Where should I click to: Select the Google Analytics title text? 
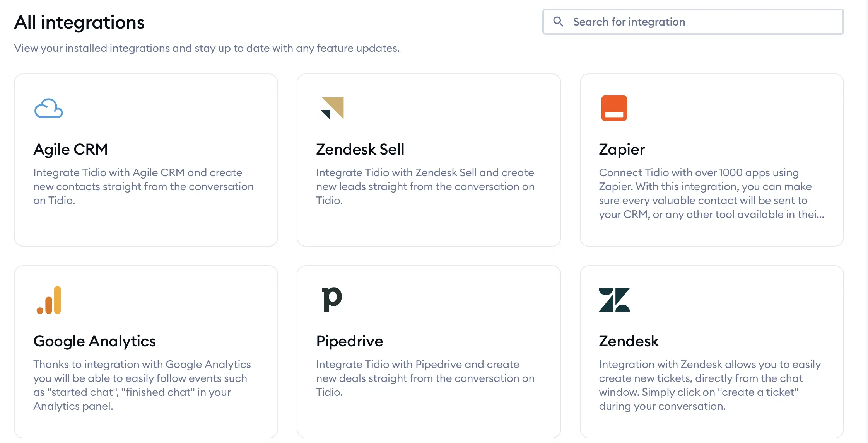(x=94, y=341)
